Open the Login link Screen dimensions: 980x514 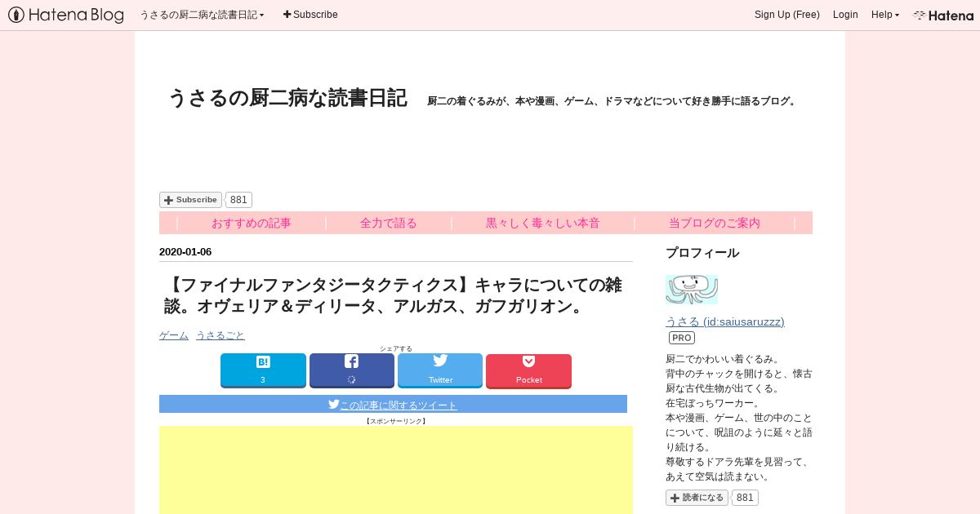[x=845, y=15]
